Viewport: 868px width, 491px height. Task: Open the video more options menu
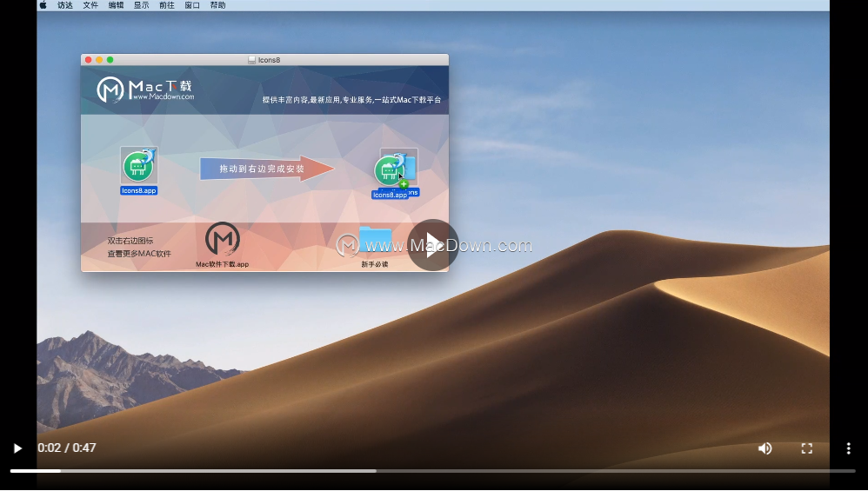(x=848, y=448)
